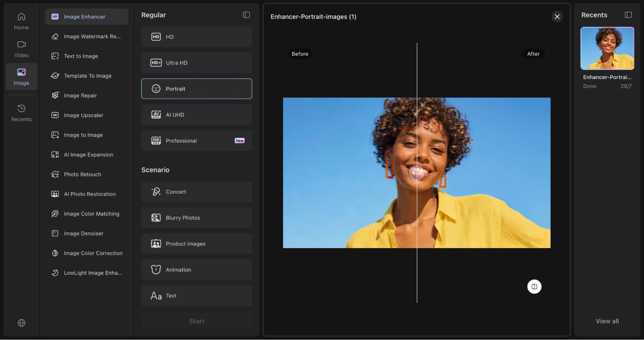Open the Photo Retouch tool
Screen dimensions: 644x340
point(87,174)
